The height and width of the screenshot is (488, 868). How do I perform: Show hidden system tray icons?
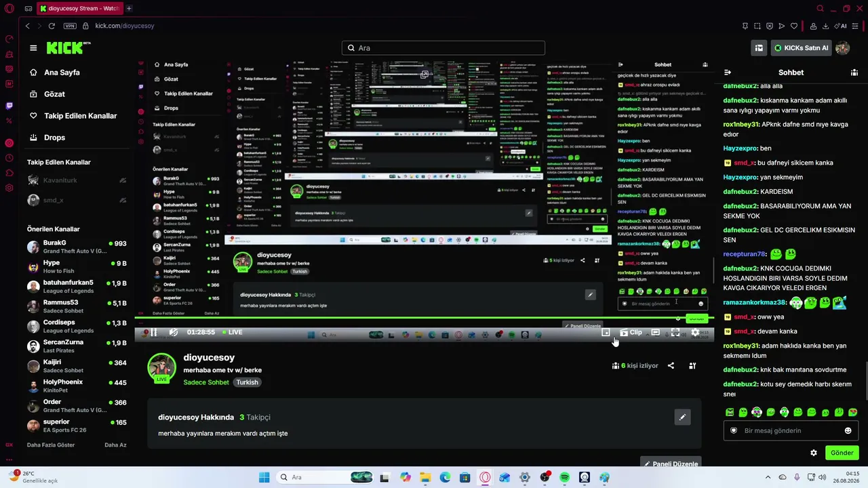tap(769, 477)
